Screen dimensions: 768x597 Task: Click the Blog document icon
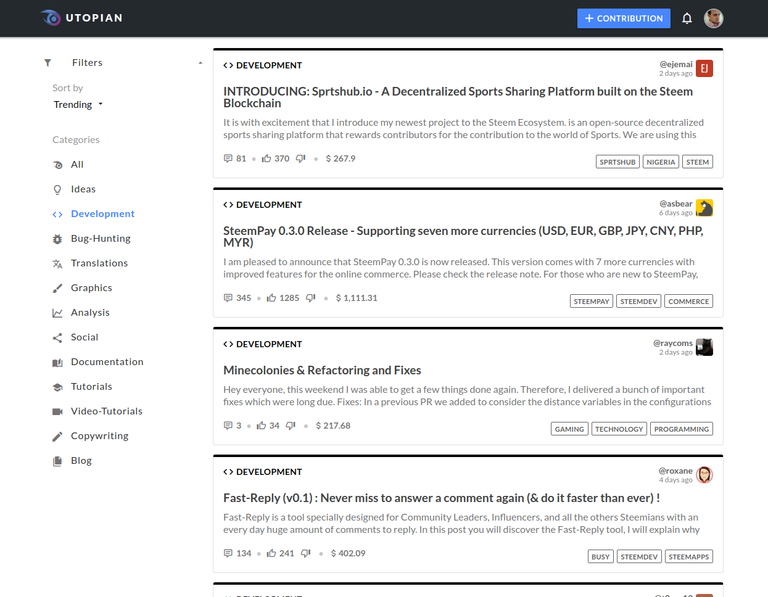click(57, 461)
